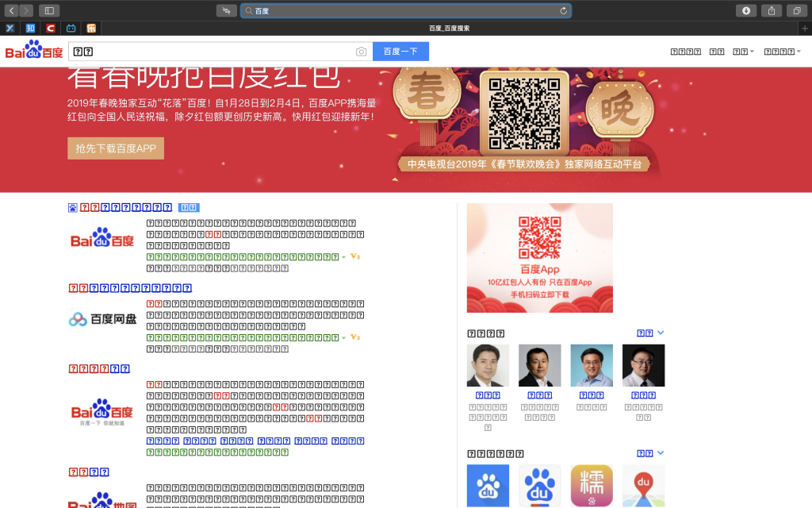Open the Baidu Maps red pin app icon
Screen dimensions: 812x508
tap(643, 486)
